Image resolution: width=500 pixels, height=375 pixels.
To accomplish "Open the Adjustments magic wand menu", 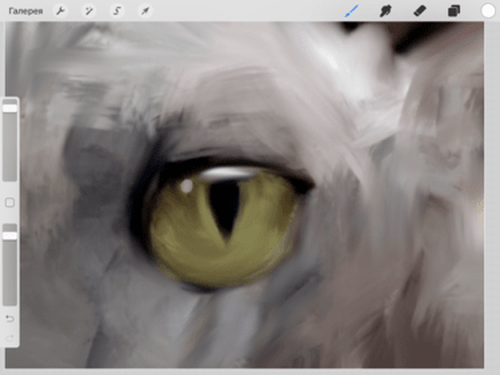I will [x=89, y=11].
